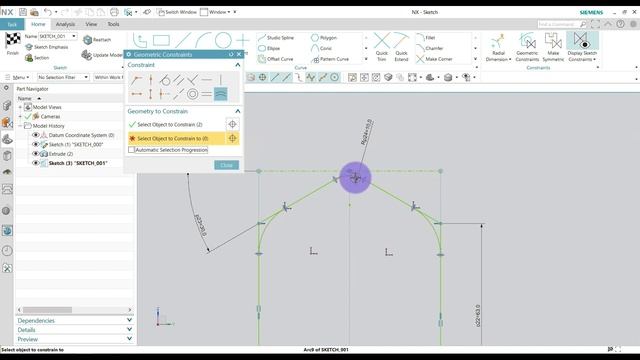Pick the Tangent constraint in dialog
This screenshot has height=360, width=640.
pos(165,80)
